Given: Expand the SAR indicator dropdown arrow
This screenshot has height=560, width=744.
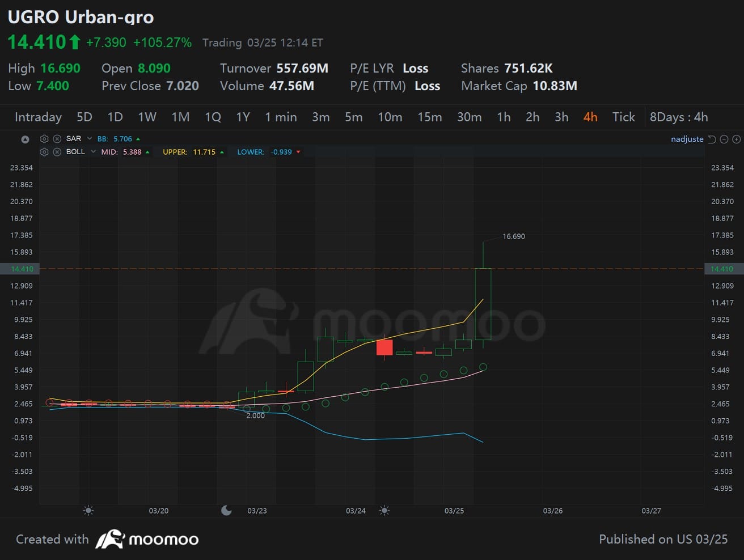Looking at the screenshot, I should 90,139.
